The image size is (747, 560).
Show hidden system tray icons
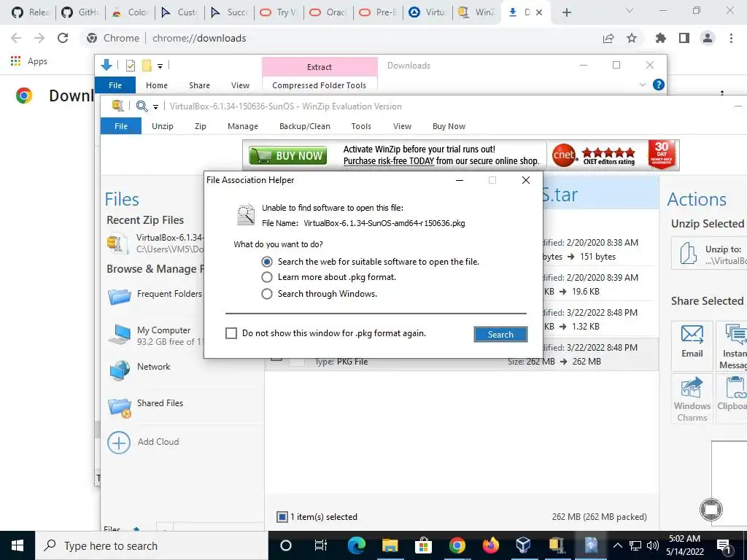(617, 545)
